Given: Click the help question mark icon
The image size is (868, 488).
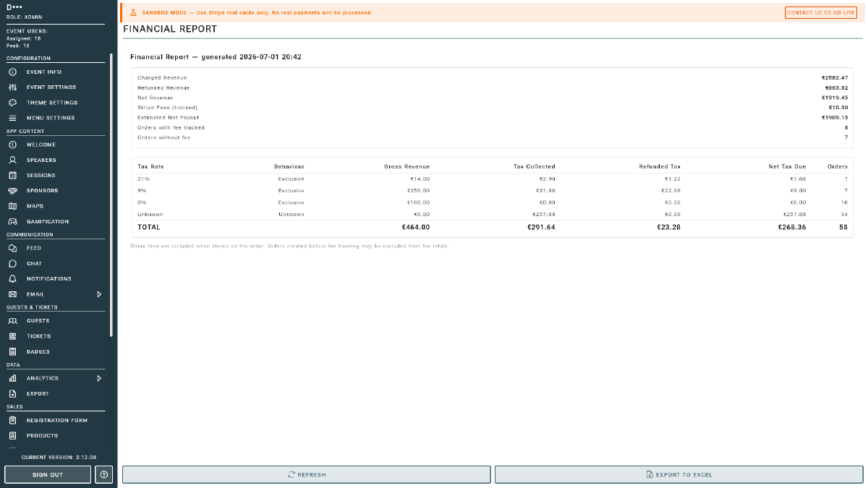Looking at the screenshot, I should point(103,474).
